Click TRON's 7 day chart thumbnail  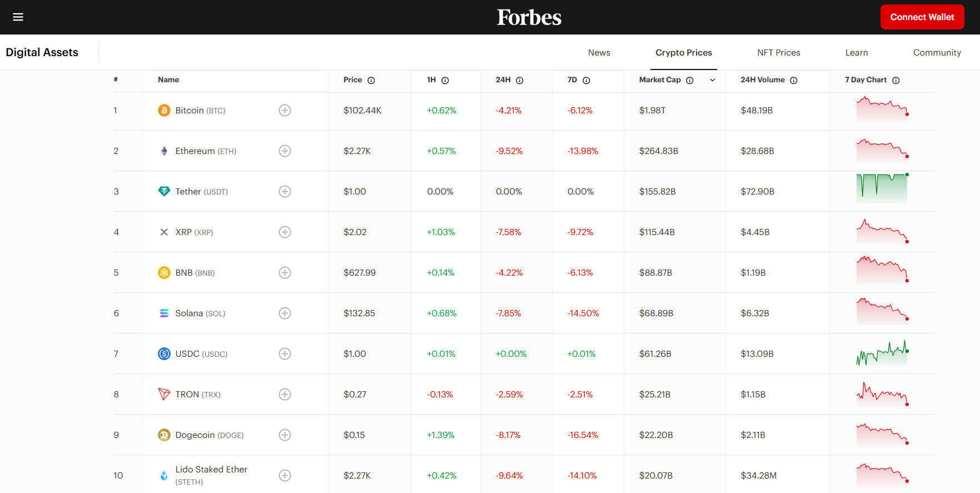click(x=882, y=394)
